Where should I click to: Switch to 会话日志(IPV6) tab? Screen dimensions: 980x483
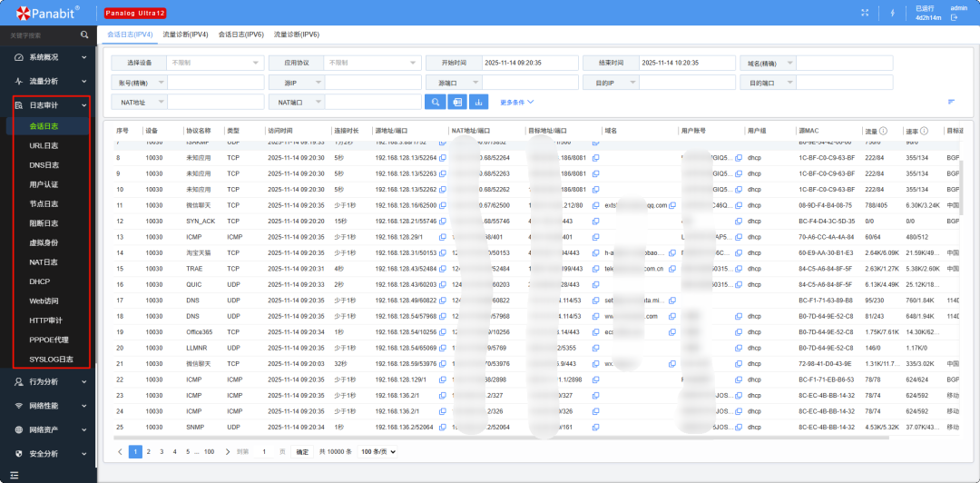[x=241, y=34]
